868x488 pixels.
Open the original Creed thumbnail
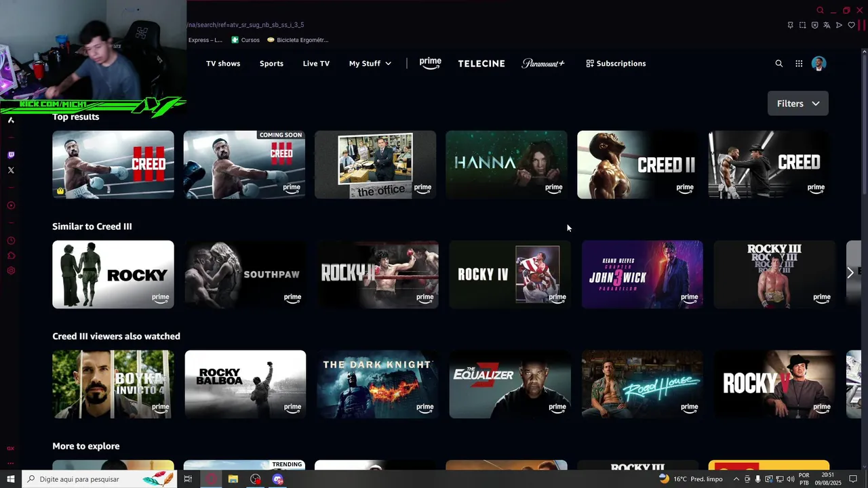[x=768, y=165]
